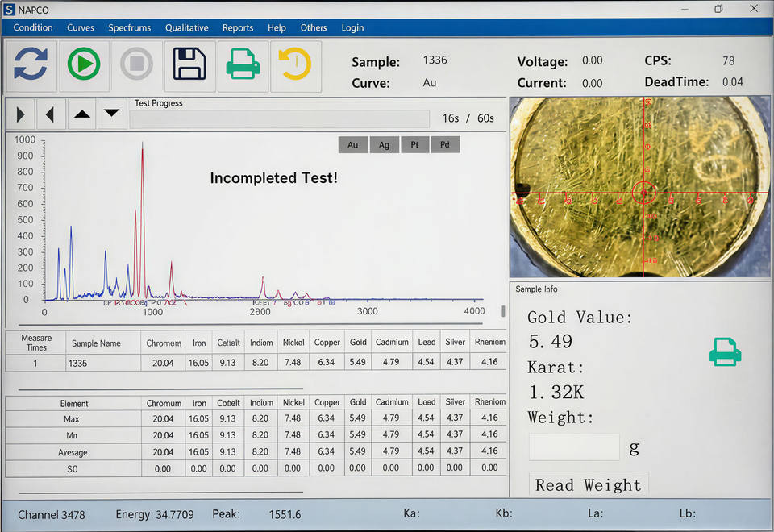Toggle the Pt element button
774x532 pixels.
point(414,145)
